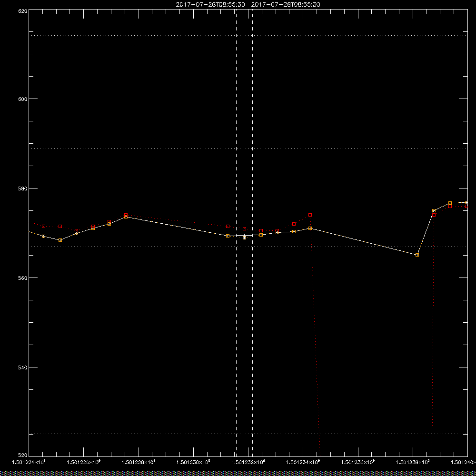The width and height of the screenshot is (476, 476).
Task: Click the y-axis label 560
Action: coord(23,278)
